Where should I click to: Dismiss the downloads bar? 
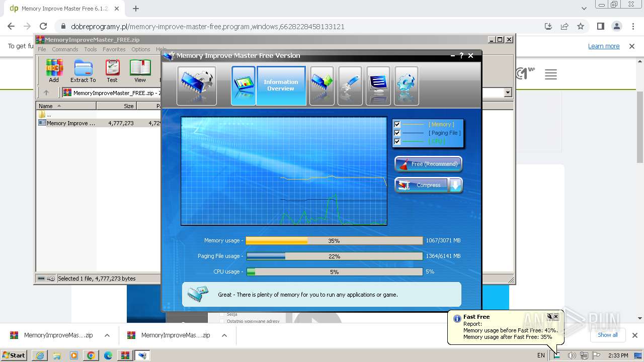pos(635,335)
